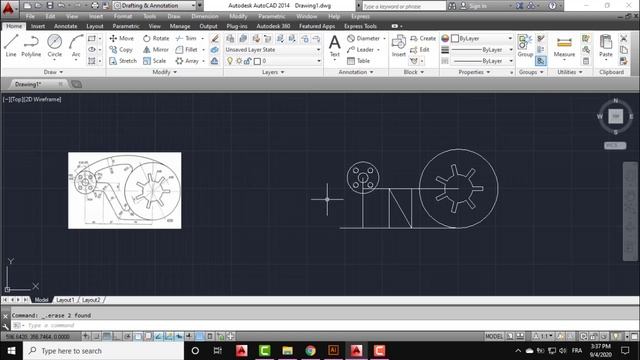Click the Rotate tool

(156, 38)
